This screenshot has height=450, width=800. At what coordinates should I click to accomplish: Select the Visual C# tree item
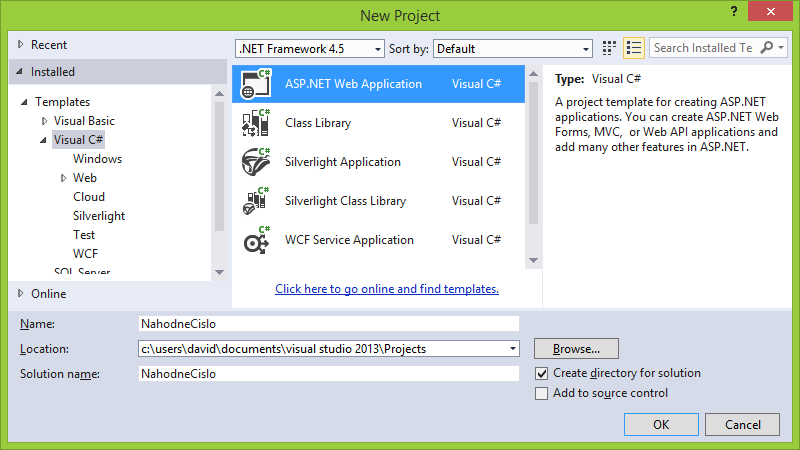(79, 140)
